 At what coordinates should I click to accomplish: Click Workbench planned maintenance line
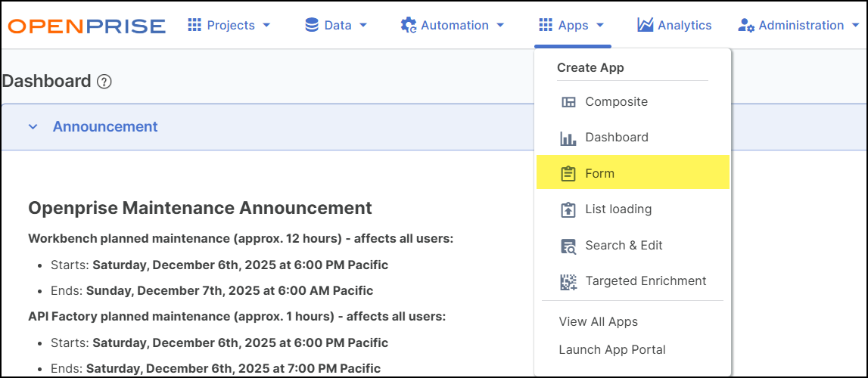tap(241, 239)
